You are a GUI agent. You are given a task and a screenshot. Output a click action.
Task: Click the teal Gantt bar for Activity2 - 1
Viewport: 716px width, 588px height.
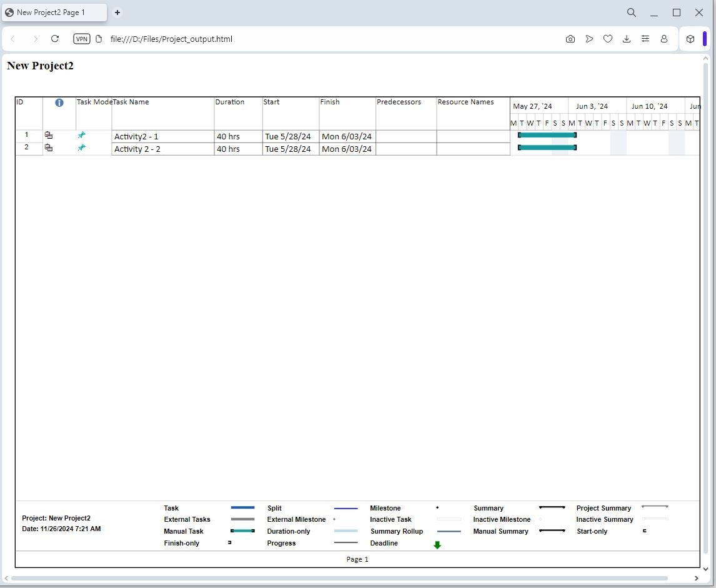coord(547,134)
